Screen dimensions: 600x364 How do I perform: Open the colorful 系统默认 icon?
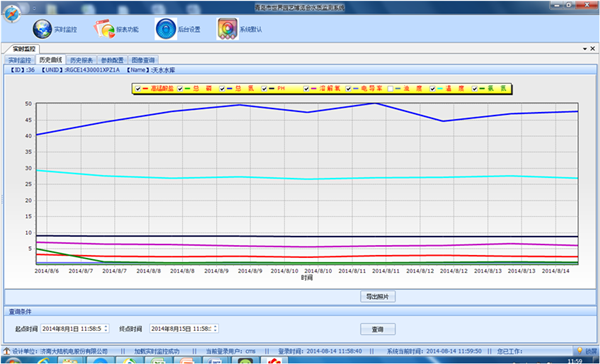click(x=228, y=29)
